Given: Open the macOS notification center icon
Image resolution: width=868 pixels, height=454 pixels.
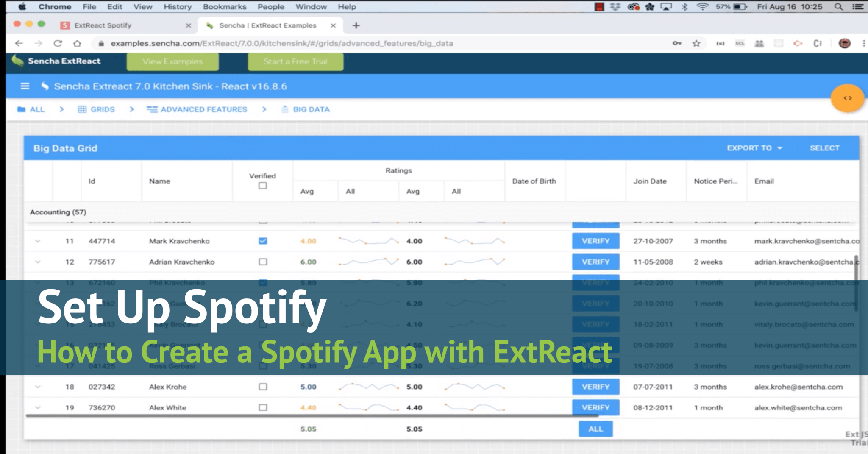Looking at the screenshot, I should [x=858, y=7].
